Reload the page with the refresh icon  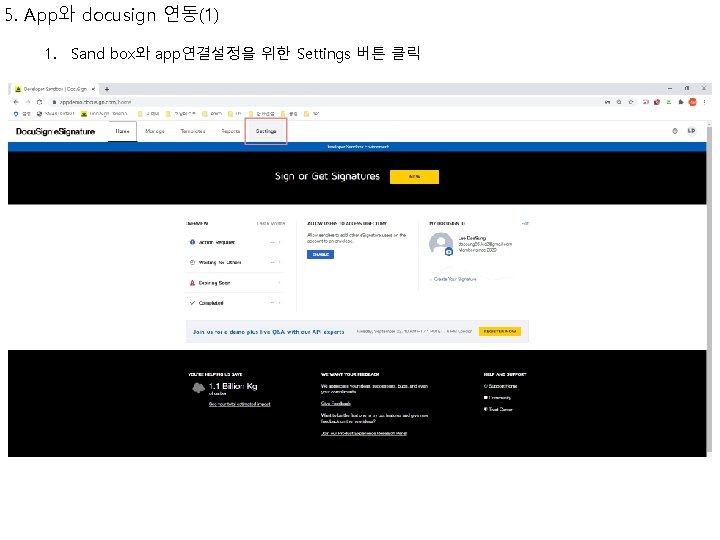[39, 102]
